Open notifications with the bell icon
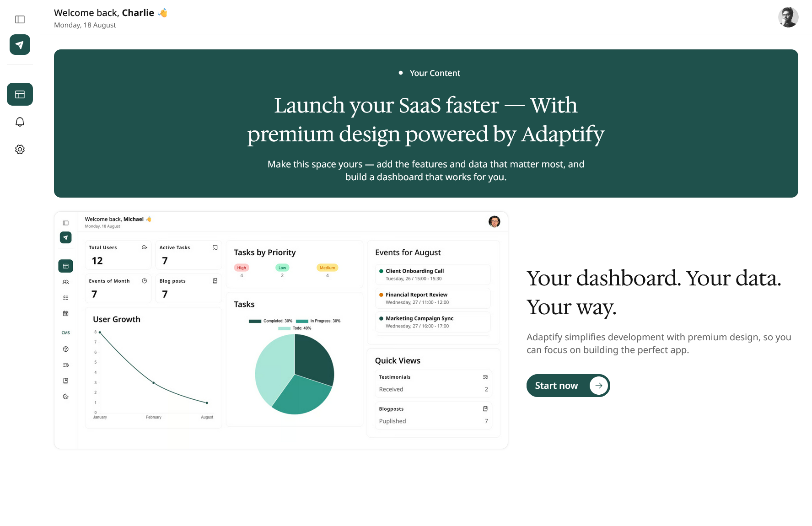This screenshot has height=526, width=812. 20,122
